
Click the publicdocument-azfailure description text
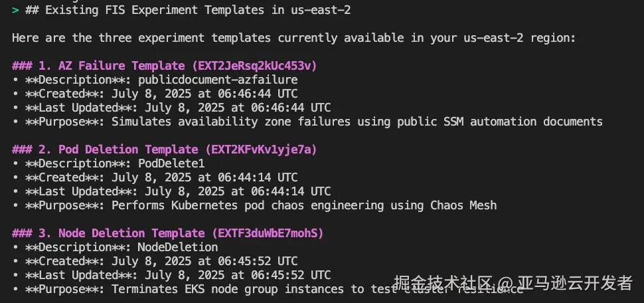(218, 80)
